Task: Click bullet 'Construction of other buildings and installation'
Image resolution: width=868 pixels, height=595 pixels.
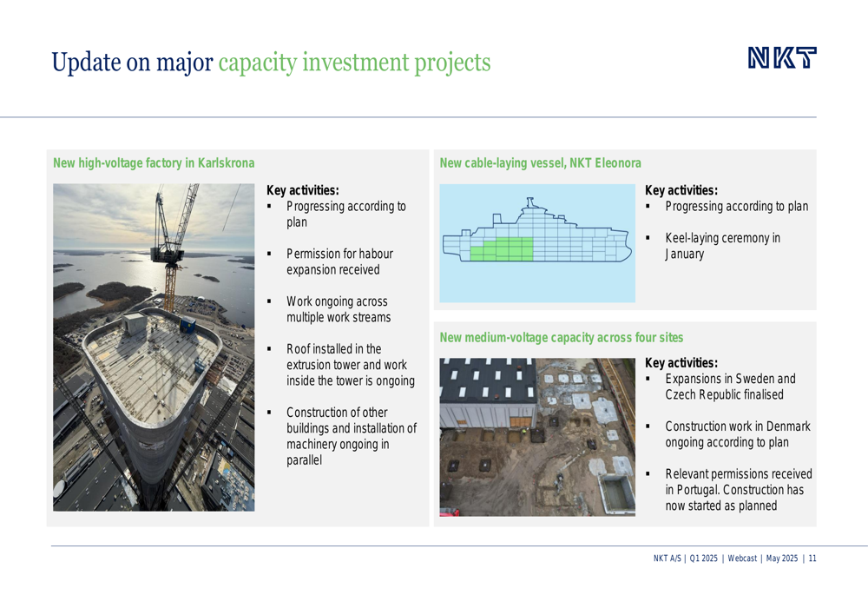Action: [352, 436]
